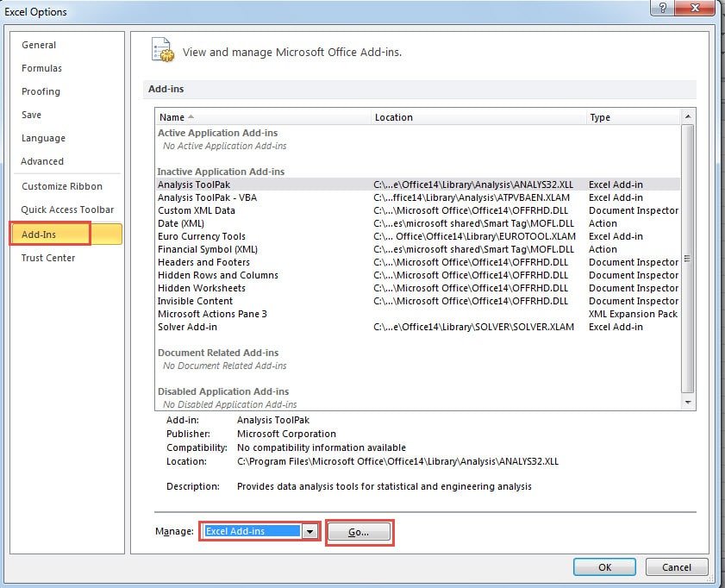Click the ATPVBAEN.XLAM location path
Viewport: 725px width, 588px height.
tap(472, 197)
